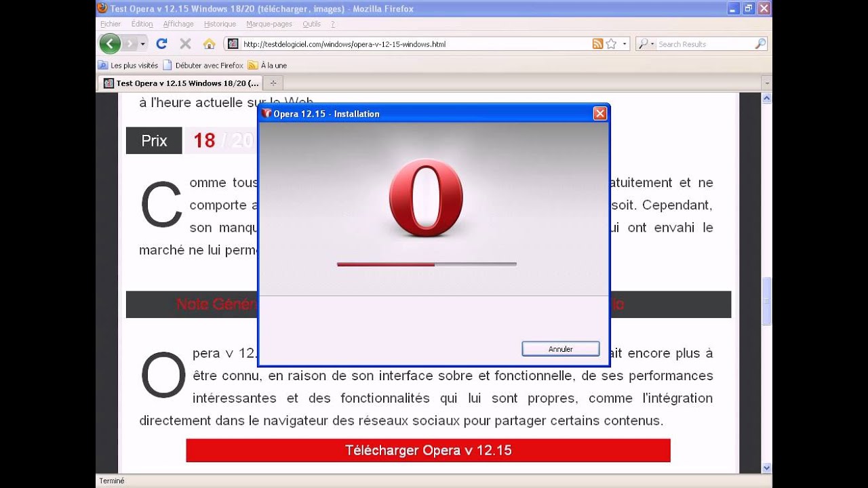Click the Search Results search field
Viewport: 868px width, 488px height.
705,44
